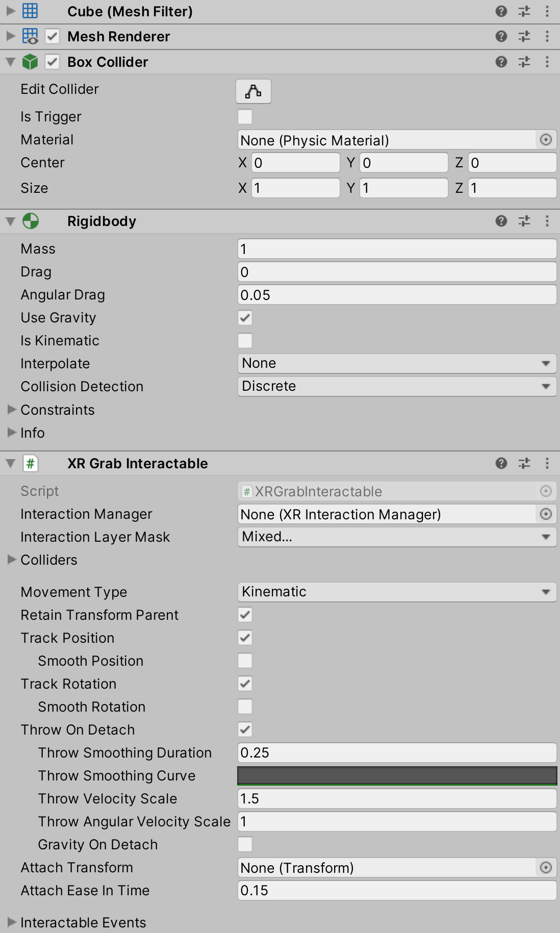Open Rigidbody kebab menu
560x933 pixels.
pos(547,221)
